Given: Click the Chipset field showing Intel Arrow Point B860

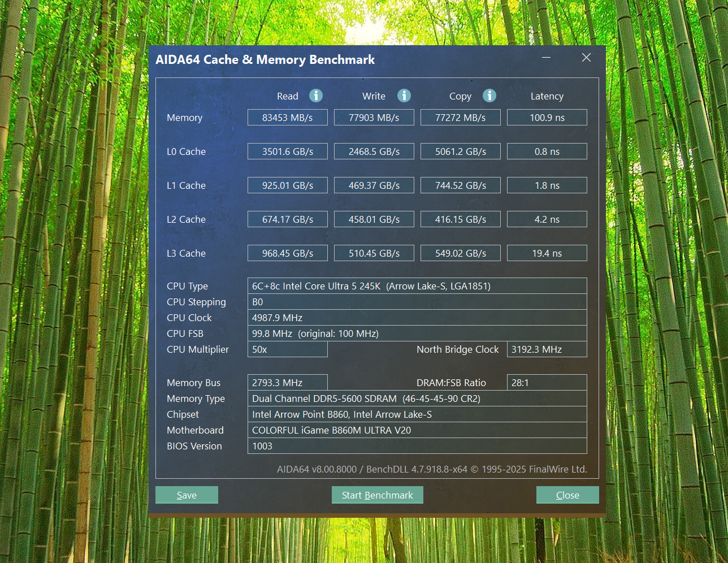Looking at the screenshot, I should pos(417,414).
